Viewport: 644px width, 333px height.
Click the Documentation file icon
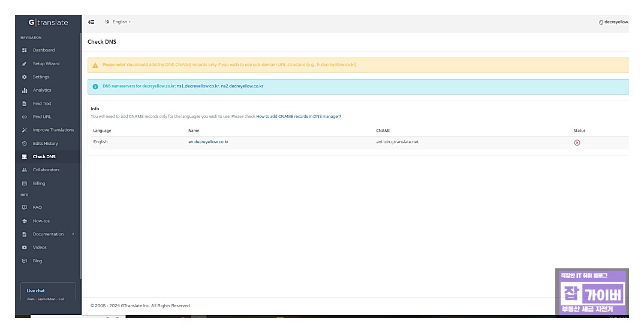24,234
